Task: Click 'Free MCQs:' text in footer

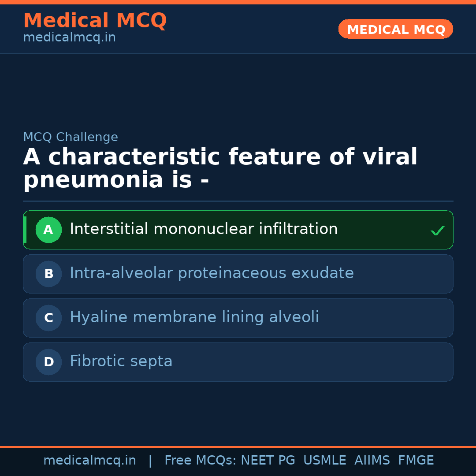Action: 201,461
